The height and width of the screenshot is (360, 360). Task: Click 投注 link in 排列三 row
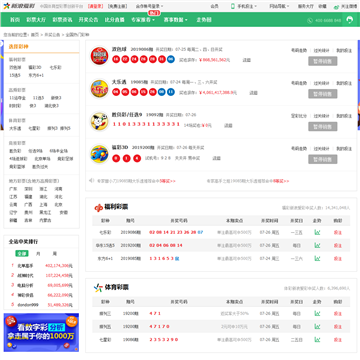tap(338, 314)
